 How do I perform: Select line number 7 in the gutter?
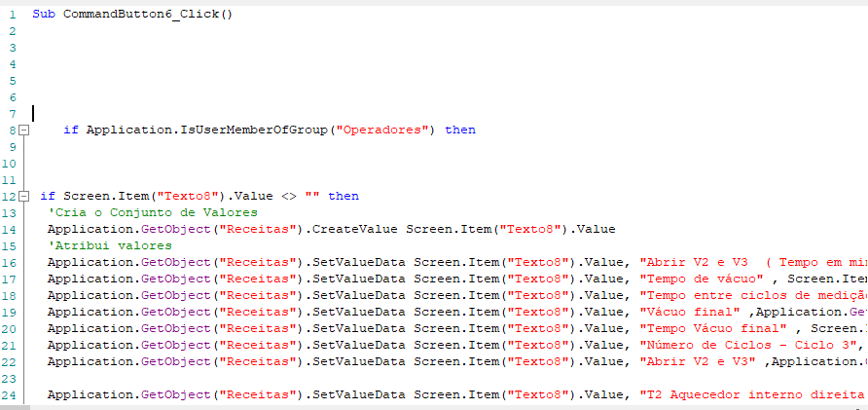(x=13, y=114)
